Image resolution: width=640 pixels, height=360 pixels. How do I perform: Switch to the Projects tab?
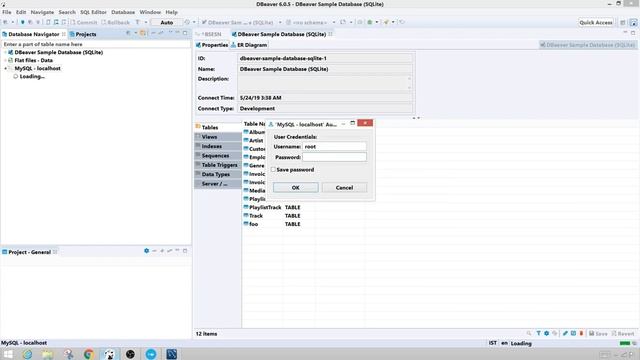coord(83,34)
